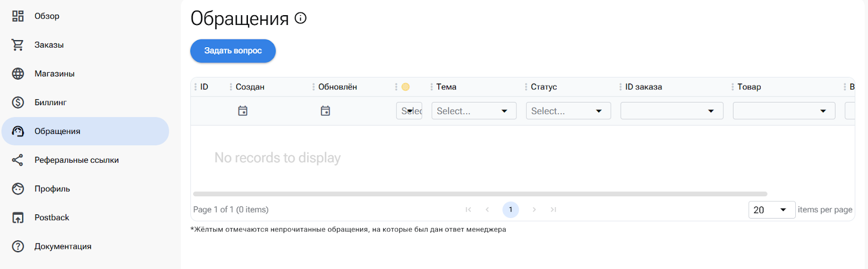Click the globe icon for Магазины
The image size is (868, 269).
[x=18, y=74]
